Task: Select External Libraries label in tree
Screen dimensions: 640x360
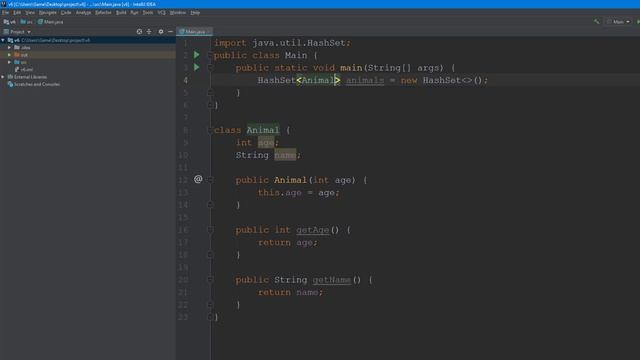Action: (30, 77)
